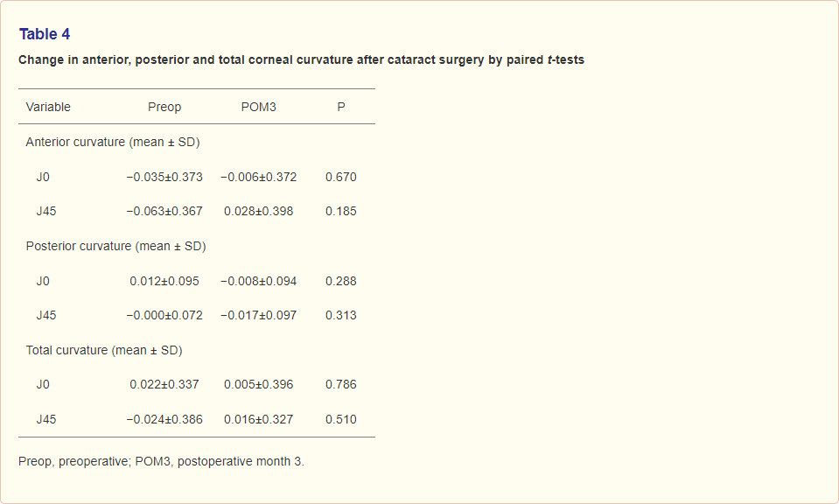
Task: Click the total J0 POM3 value 0.005±0.396
Action: pos(258,385)
